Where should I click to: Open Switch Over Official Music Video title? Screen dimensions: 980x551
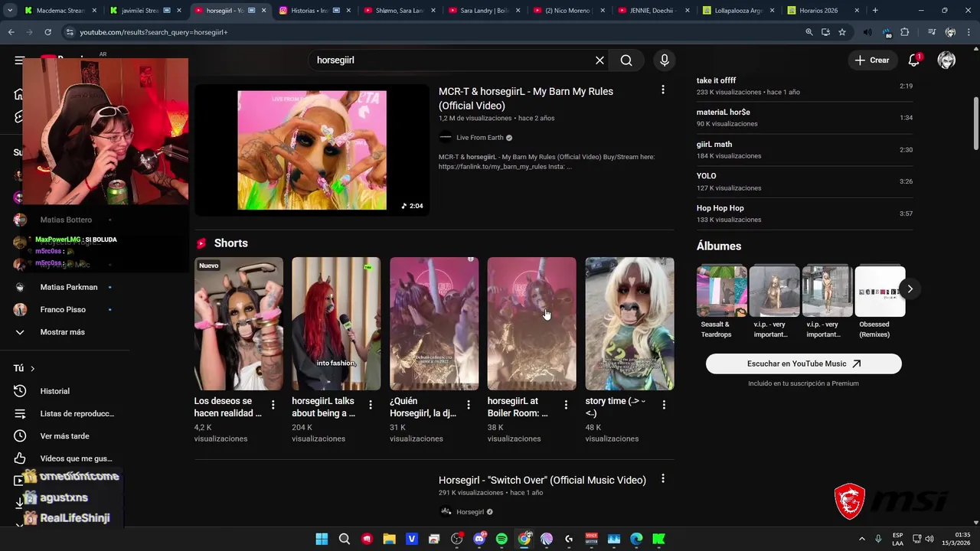[542, 480]
